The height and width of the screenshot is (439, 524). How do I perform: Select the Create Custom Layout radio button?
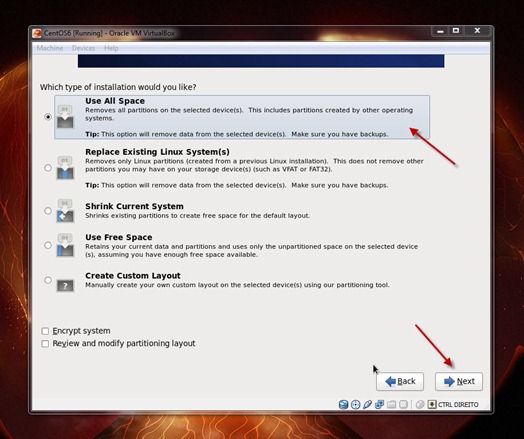pyautogui.click(x=48, y=280)
